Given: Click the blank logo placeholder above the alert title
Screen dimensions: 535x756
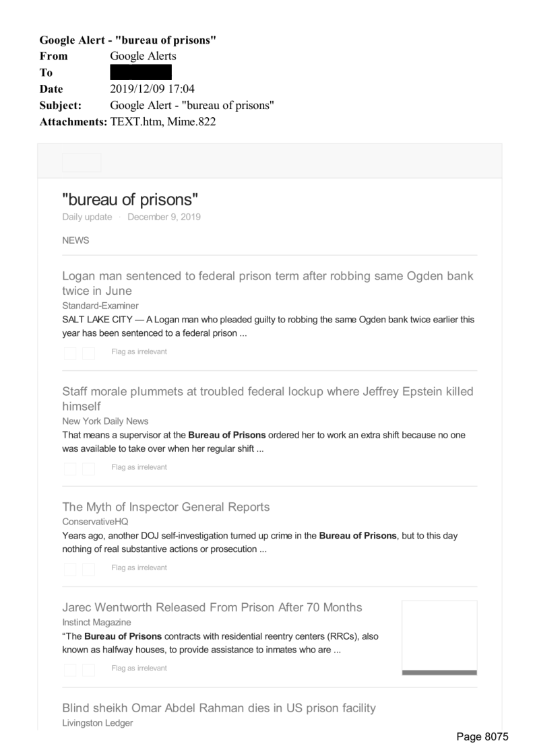Looking at the screenshot, I should tap(82, 162).
